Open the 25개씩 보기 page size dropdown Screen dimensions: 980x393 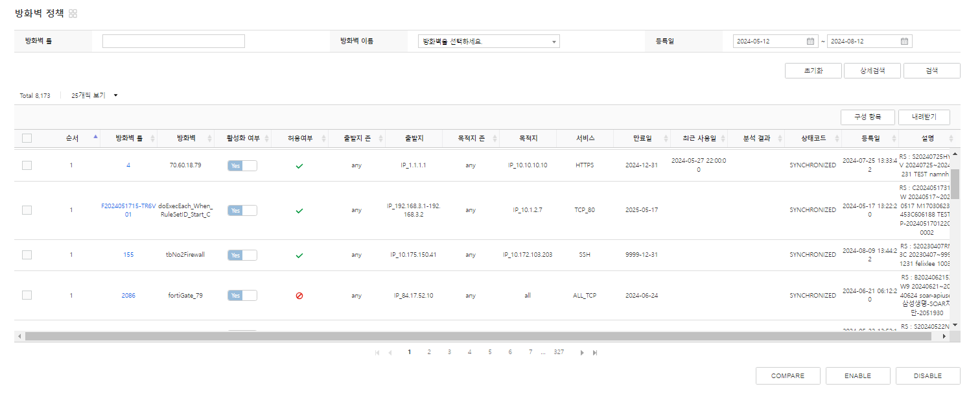[95, 95]
